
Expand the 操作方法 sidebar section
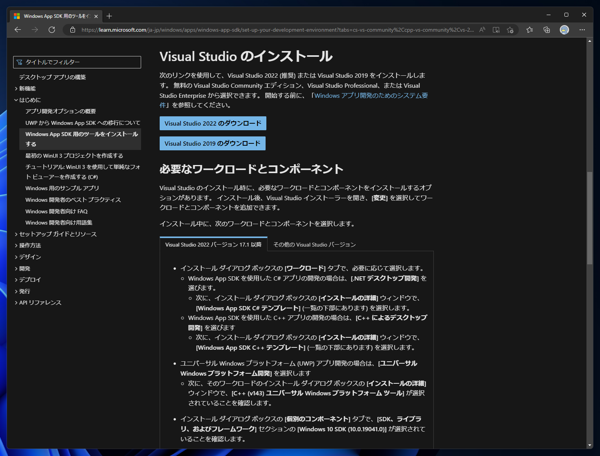28,245
